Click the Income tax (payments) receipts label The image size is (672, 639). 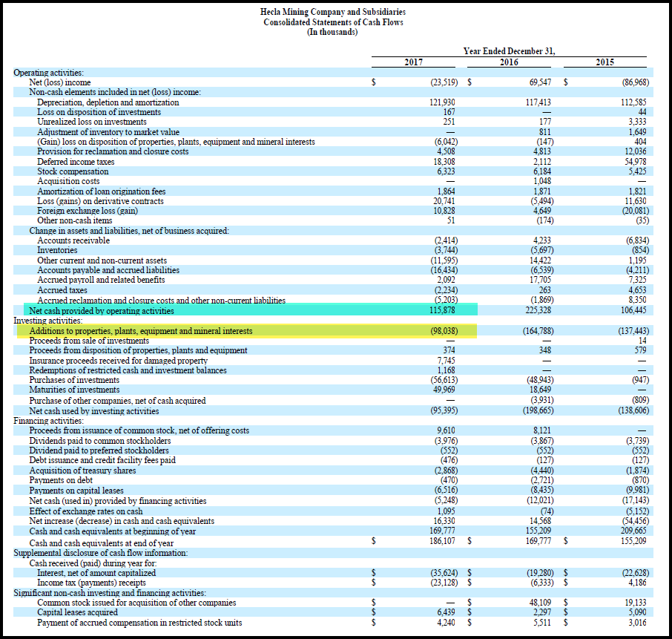pyautogui.click(x=91, y=583)
